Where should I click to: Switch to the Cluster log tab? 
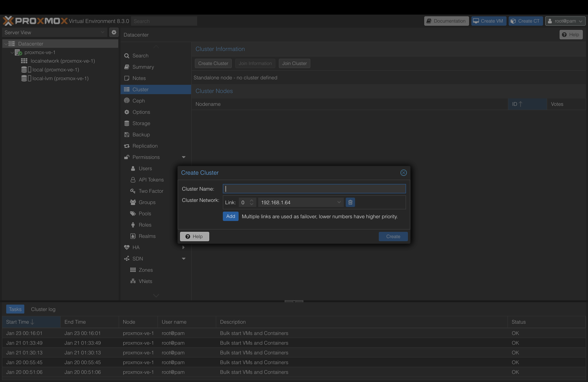tap(43, 309)
